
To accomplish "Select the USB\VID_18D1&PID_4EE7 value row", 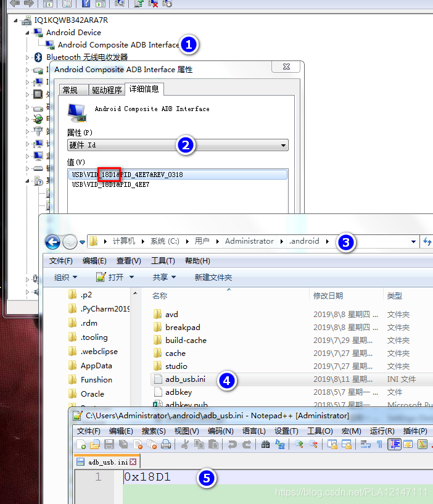I will click(x=110, y=184).
